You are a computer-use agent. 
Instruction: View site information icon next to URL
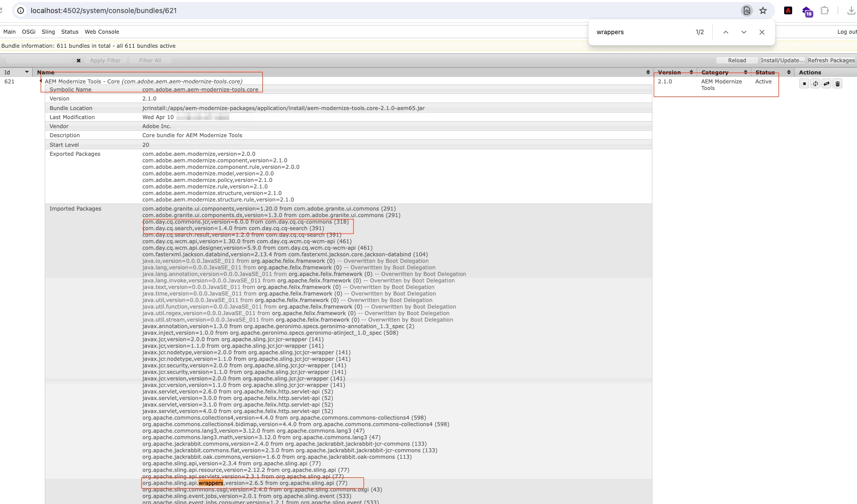click(21, 11)
